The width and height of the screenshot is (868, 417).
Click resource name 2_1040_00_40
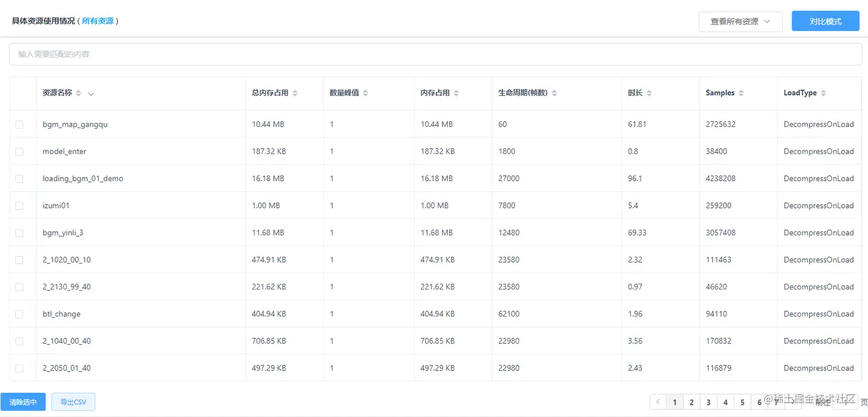pyautogui.click(x=67, y=341)
